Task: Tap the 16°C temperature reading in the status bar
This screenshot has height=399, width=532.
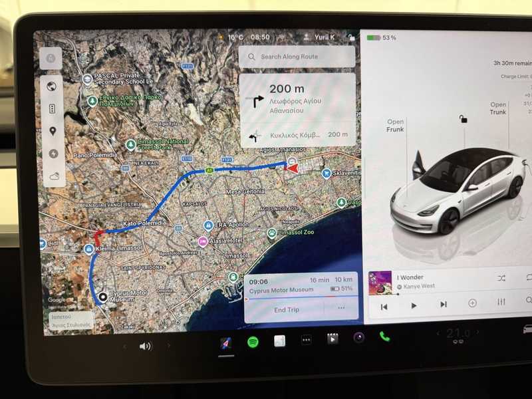Action: 235,37
